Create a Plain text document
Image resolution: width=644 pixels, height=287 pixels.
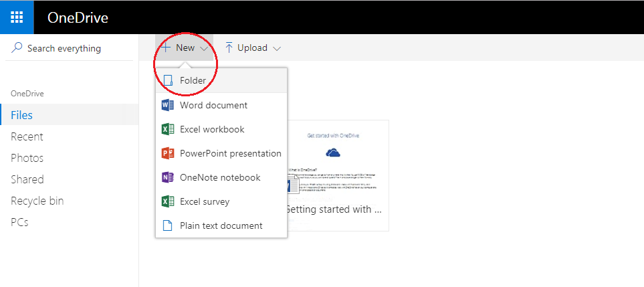point(221,225)
